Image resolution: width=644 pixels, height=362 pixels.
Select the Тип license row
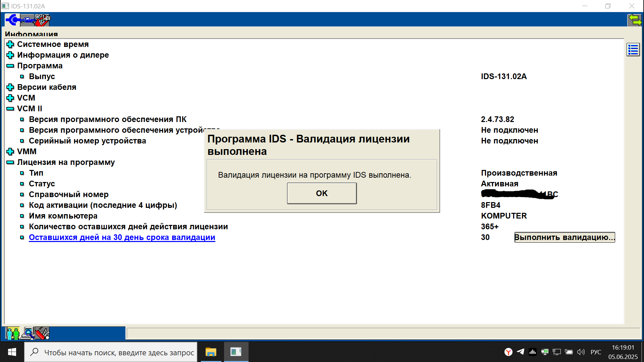click(x=36, y=173)
